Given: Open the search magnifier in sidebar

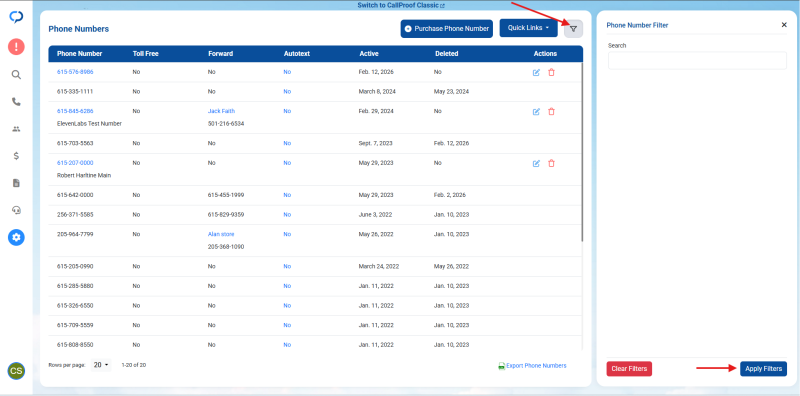Looking at the screenshot, I should click(x=16, y=75).
